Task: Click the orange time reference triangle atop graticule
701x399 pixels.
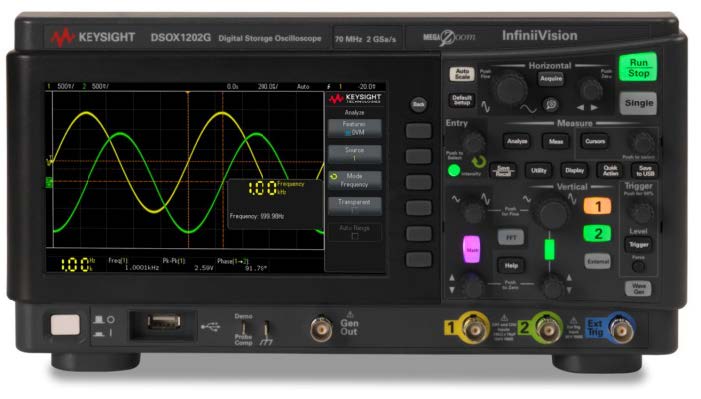Action: tap(188, 93)
